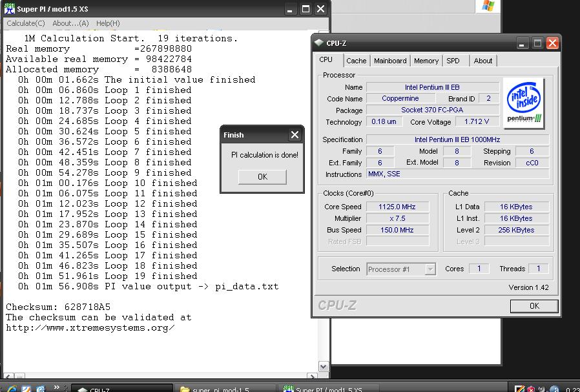This screenshot has width=580, height=392.
Task: Switch to the Cache tab in CPU-Z
Action: [x=357, y=61]
